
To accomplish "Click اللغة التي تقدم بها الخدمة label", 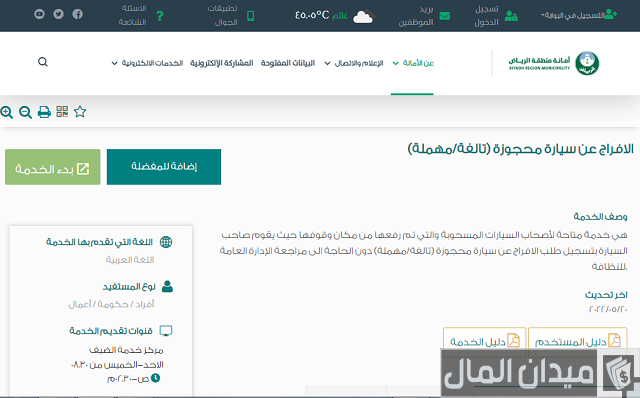I will tap(99, 242).
